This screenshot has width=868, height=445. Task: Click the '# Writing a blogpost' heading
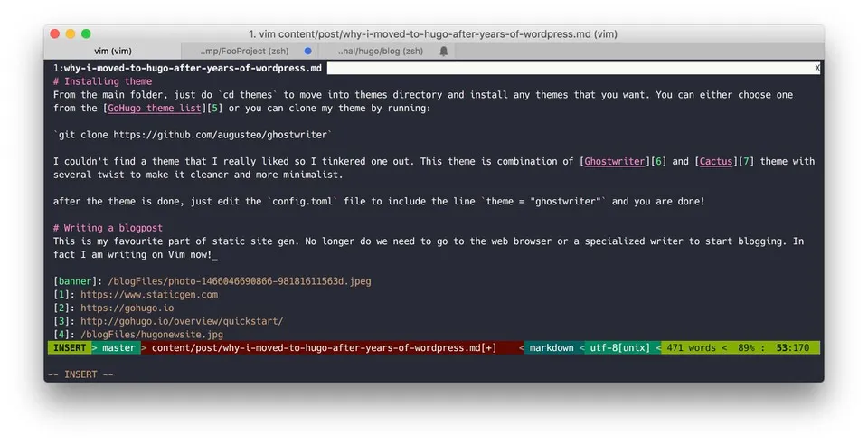pos(108,228)
